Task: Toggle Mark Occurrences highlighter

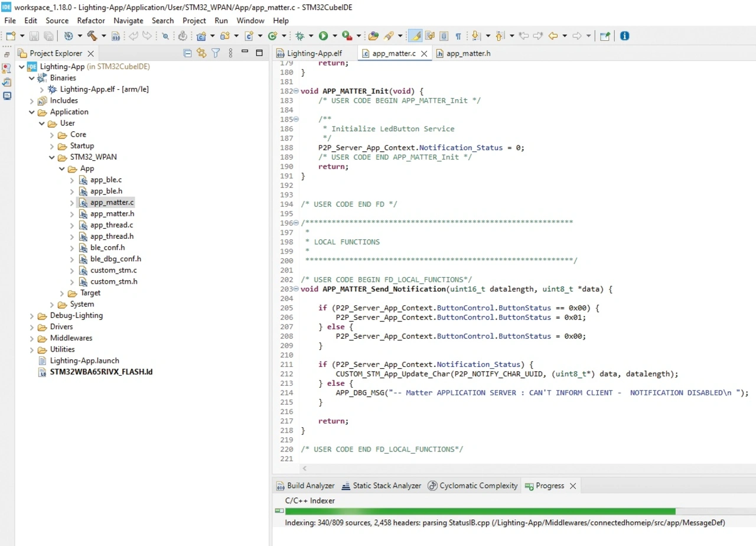Action: (416, 36)
